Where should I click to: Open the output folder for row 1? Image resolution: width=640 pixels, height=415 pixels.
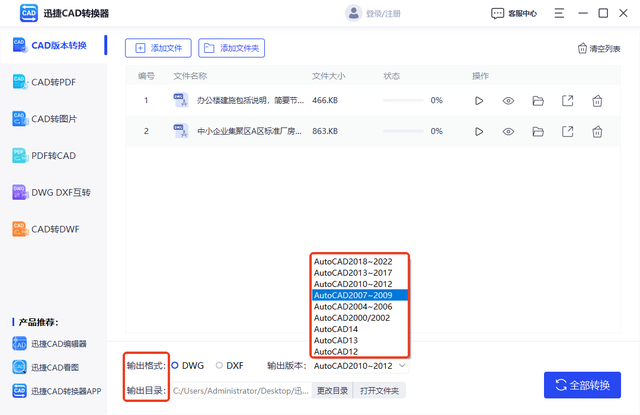pos(538,100)
